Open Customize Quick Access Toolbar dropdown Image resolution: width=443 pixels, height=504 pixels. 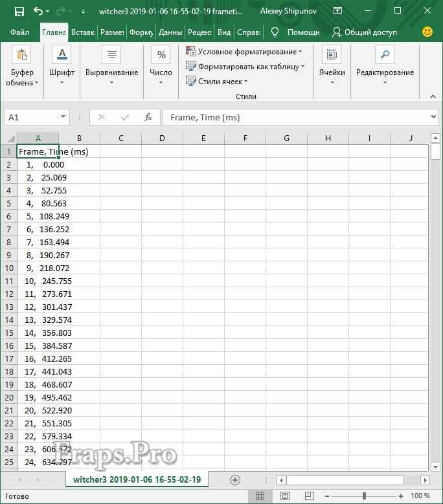pos(83,12)
